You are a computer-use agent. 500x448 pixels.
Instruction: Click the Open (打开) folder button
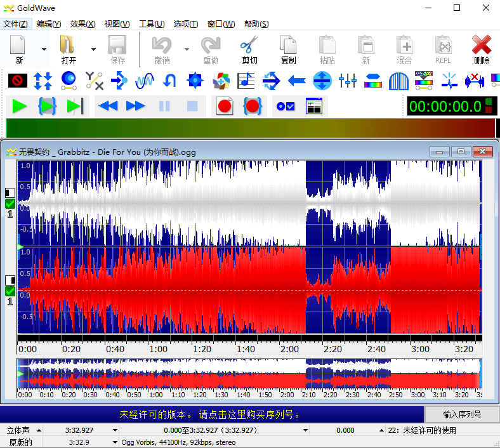(x=69, y=49)
